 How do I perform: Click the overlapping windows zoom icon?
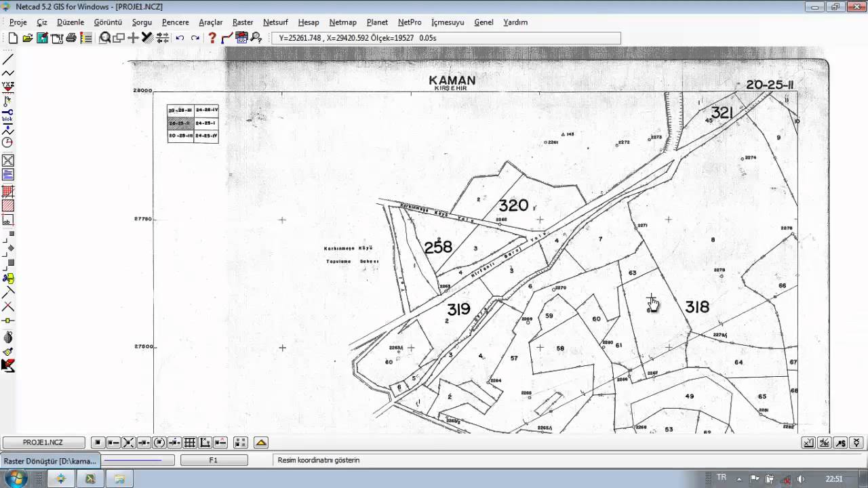click(119, 39)
